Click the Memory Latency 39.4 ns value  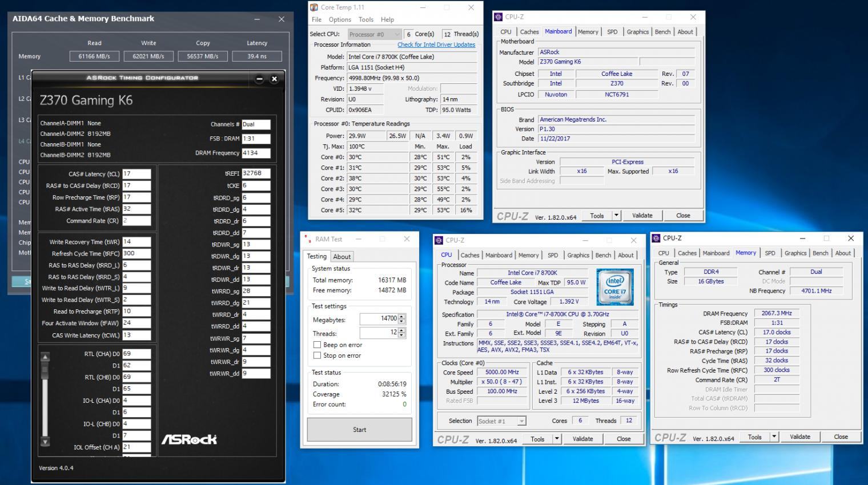pyautogui.click(x=257, y=56)
